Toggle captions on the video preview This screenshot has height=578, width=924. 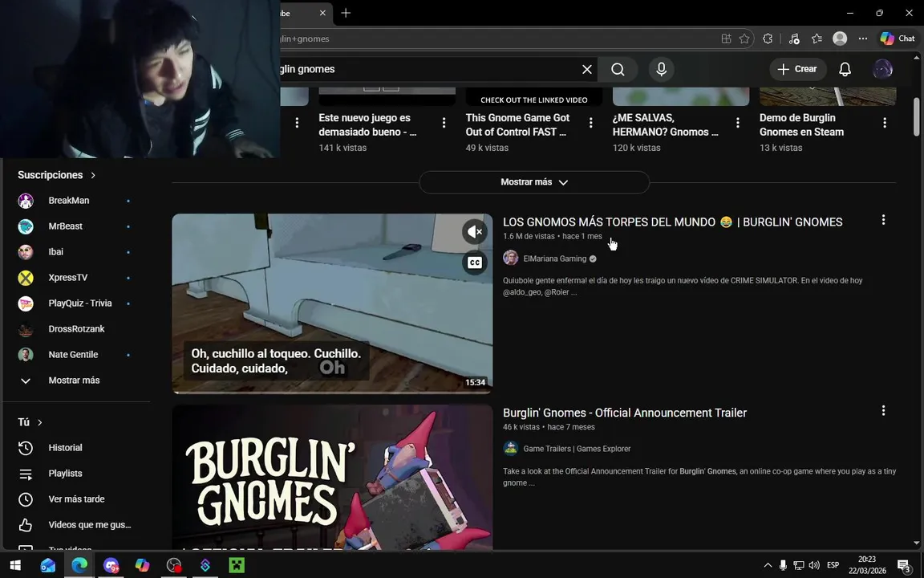point(474,263)
